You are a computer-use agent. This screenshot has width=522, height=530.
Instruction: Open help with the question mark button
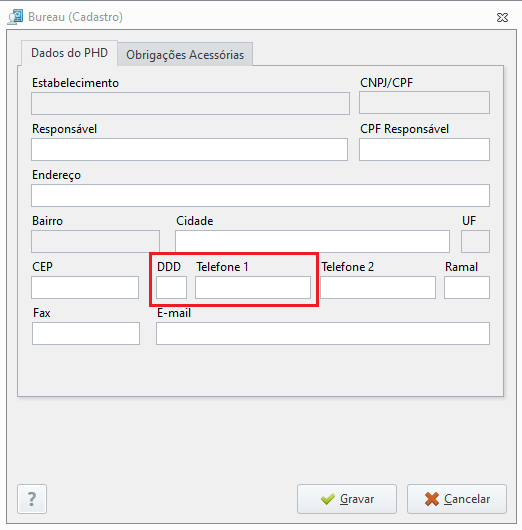click(x=32, y=499)
